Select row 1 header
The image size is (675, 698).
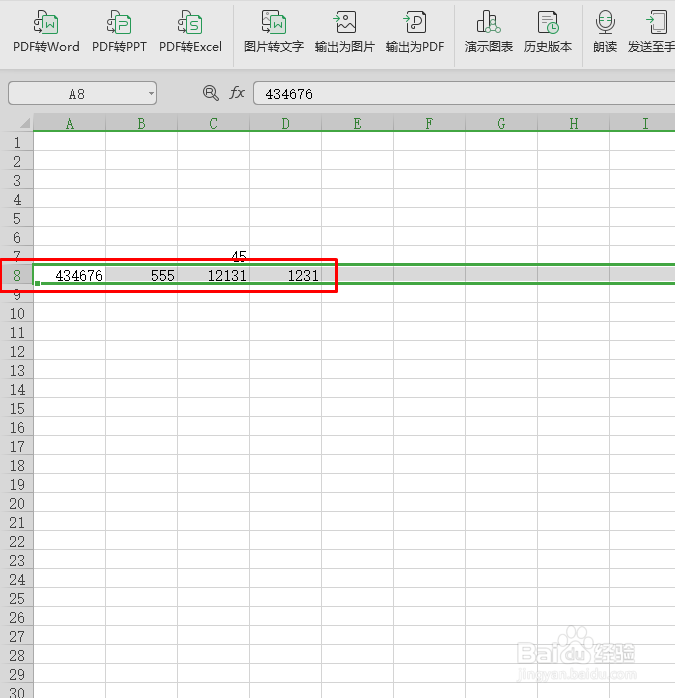17,142
